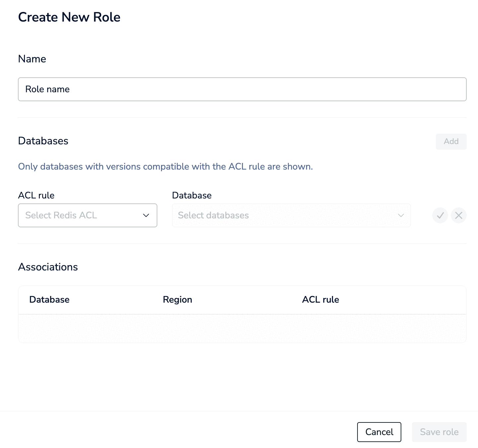This screenshot has width=478, height=448.
Task: Click the Save role button
Action: tap(439, 432)
